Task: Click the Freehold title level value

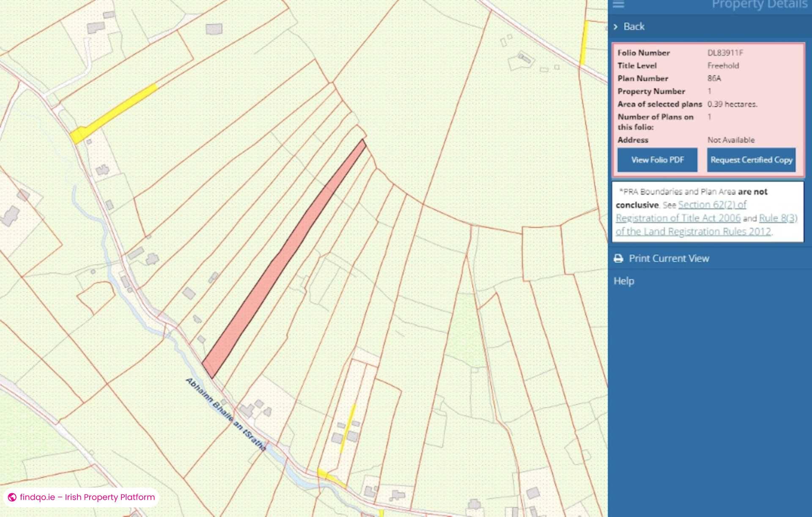Action: coord(723,66)
